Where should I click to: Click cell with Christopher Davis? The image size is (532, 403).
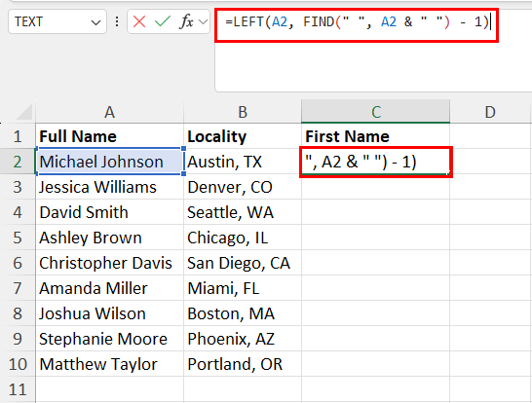[109, 263]
